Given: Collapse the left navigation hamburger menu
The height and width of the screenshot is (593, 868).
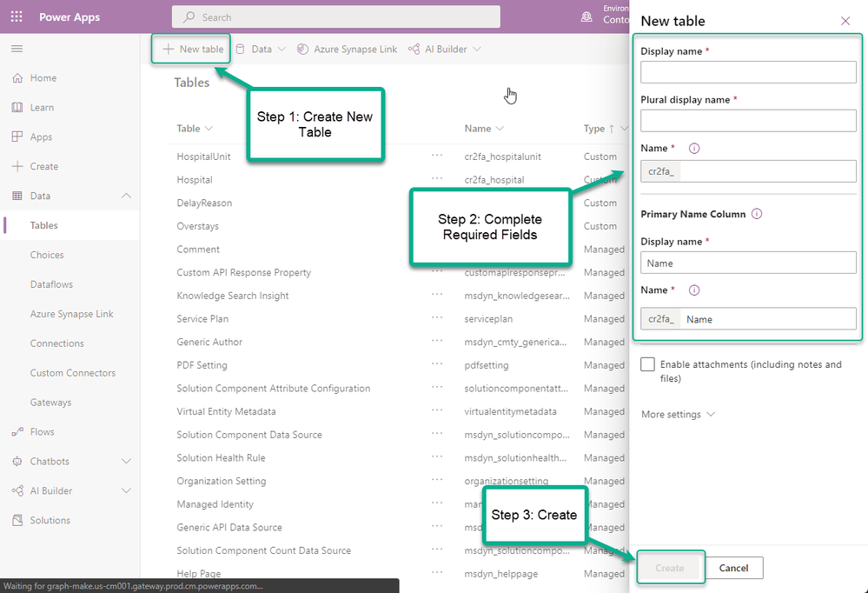Looking at the screenshot, I should click(x=17, y=49).
